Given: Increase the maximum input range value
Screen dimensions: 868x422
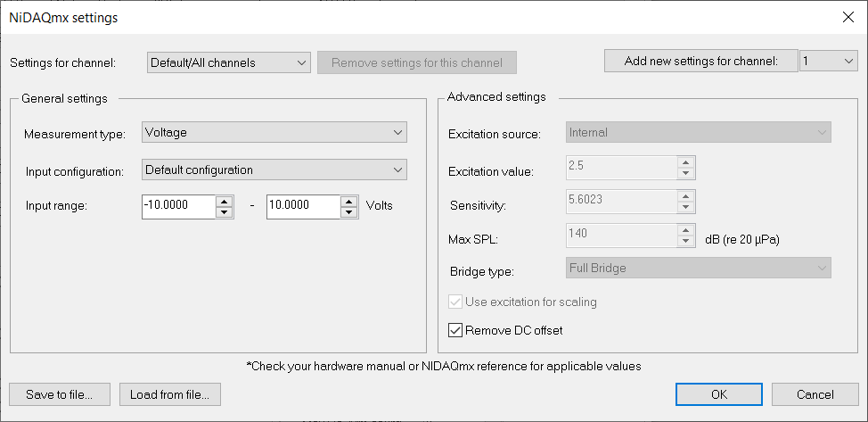Looking at the screenshot, I should (348, 201).
